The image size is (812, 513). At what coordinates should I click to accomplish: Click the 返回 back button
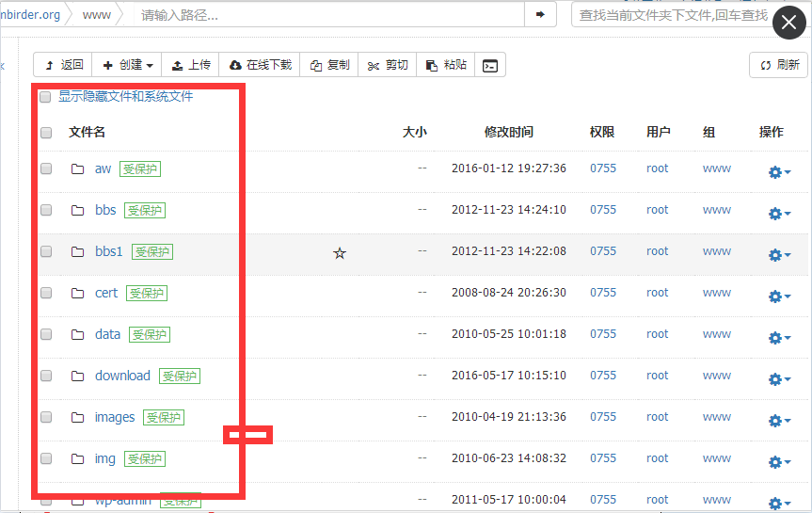pyautogui.click(x=63, y=65)
